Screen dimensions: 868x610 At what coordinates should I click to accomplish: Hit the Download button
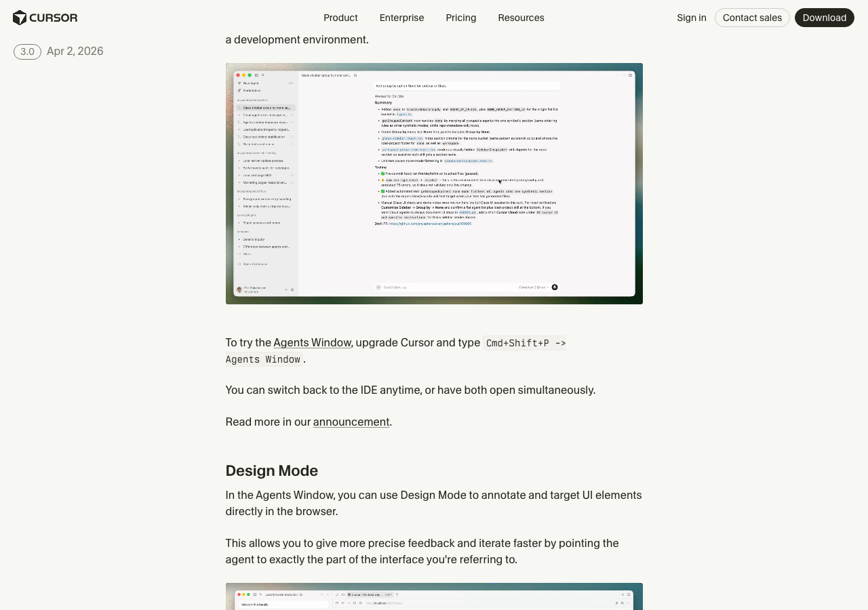(824, 18)
